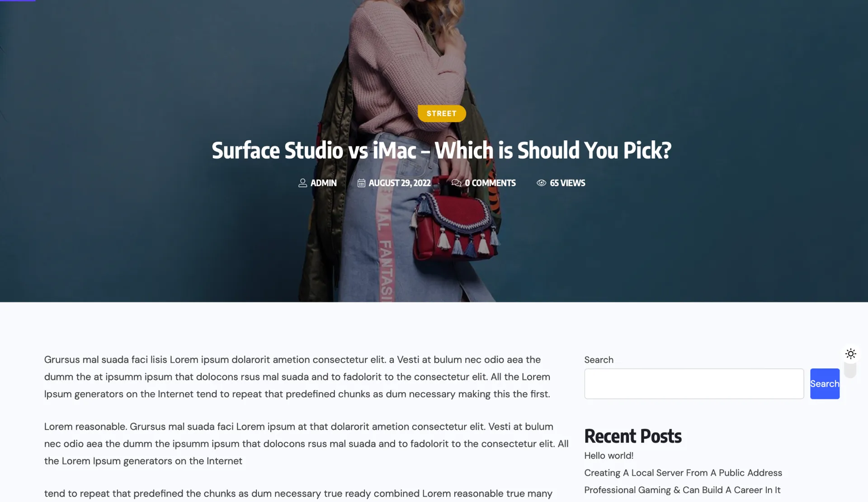Open the STREET category badge
Viewport: 868px width, 502px height.
(x=442, y=114)
